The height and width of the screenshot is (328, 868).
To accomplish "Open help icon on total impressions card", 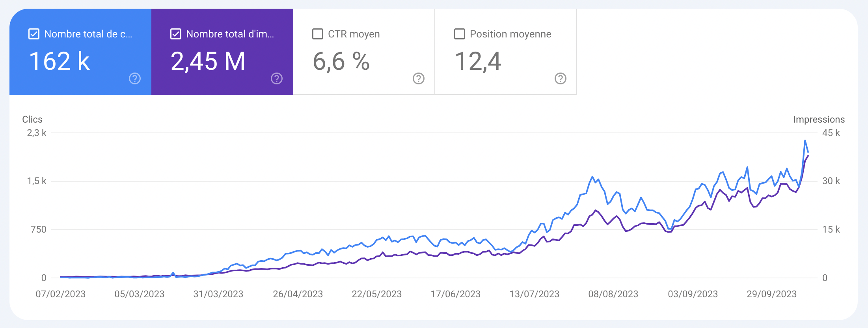I will tap(277, 78).
